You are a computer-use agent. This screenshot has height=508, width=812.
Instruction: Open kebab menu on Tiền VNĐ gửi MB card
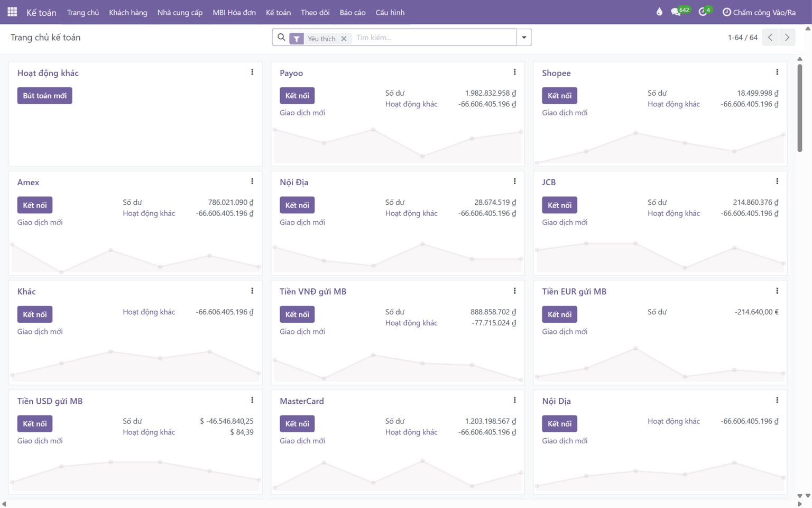click(x=514, y=291)
